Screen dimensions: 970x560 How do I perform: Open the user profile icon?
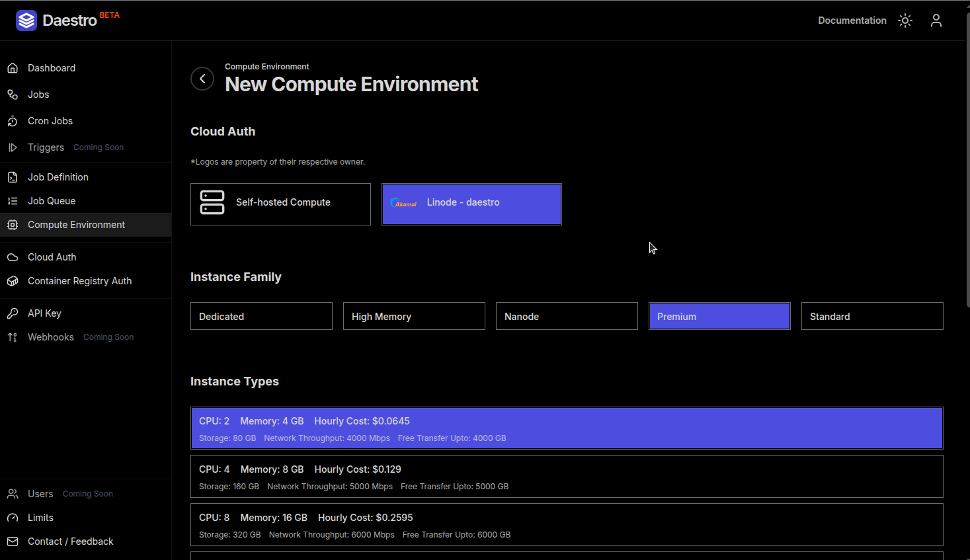[936, 20]
